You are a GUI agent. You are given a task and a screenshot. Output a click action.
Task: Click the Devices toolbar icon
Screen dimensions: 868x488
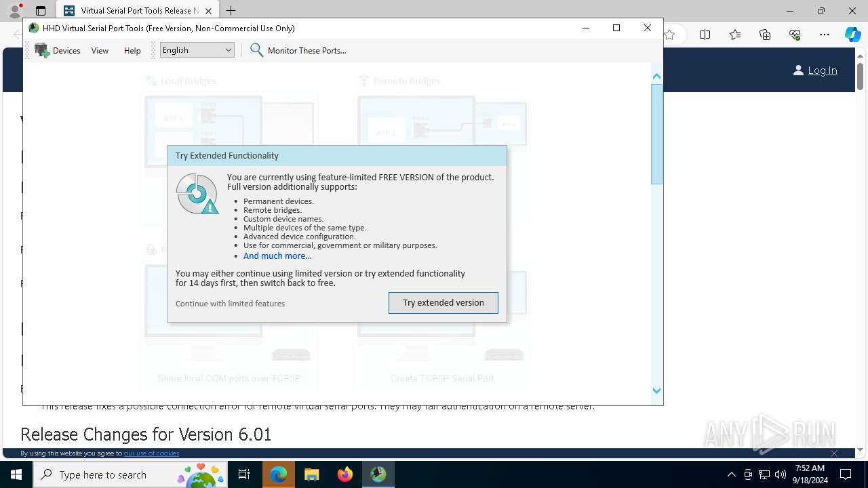coord(42,50)
